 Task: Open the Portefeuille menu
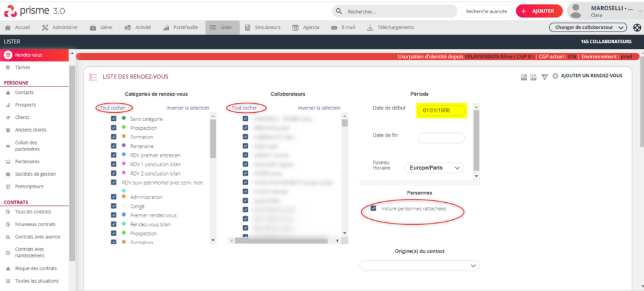[x=180, y=28]
